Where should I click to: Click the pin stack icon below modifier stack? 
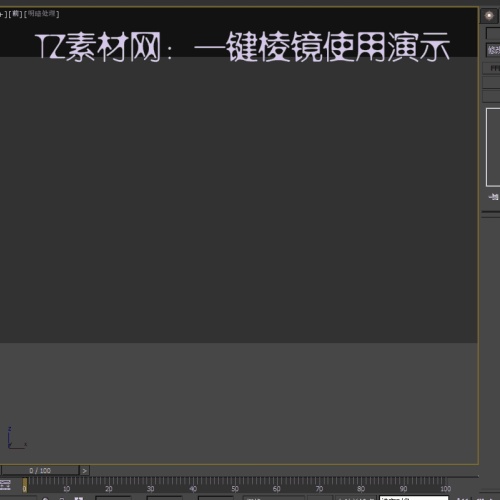pyautogui.click(x=494, y=197)
